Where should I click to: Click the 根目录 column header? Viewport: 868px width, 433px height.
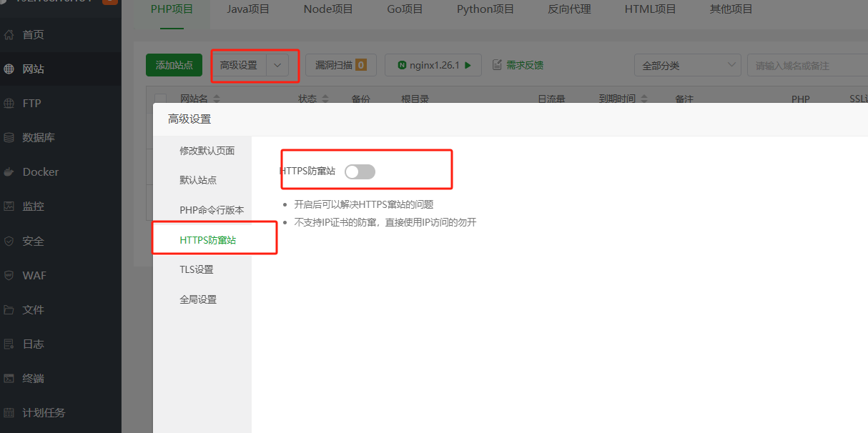point(415,99)
